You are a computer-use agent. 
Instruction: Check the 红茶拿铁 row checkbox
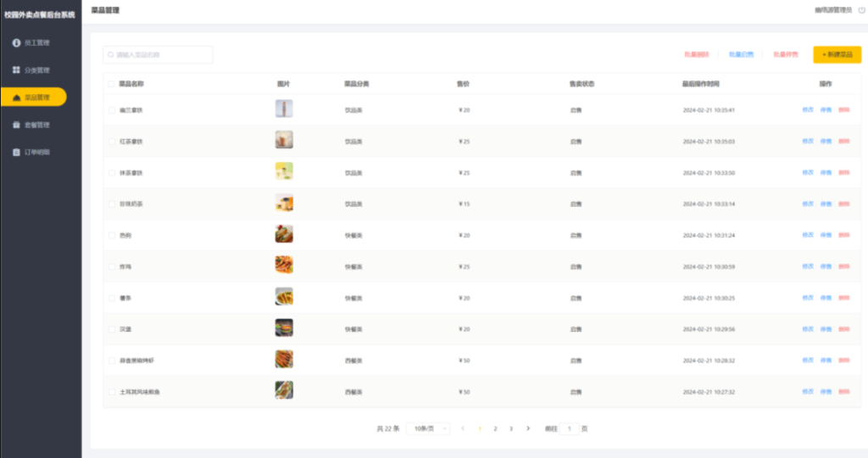pyautogui.click(x=111, y=141)
